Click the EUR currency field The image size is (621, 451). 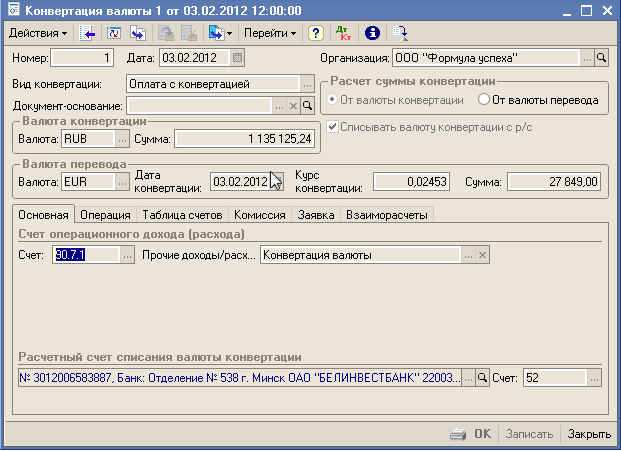pyautogui.click(x=88, y=182)
